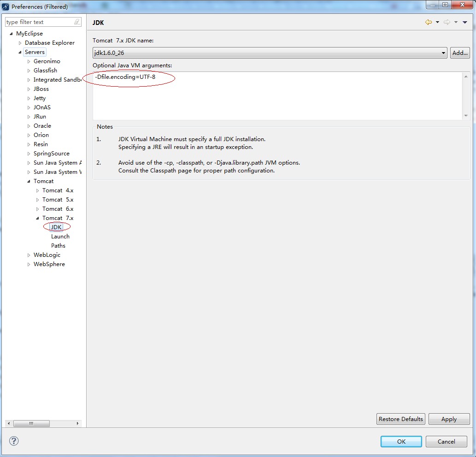
Task: Clear filter text eraser icon
Action: tap(77, 22)
